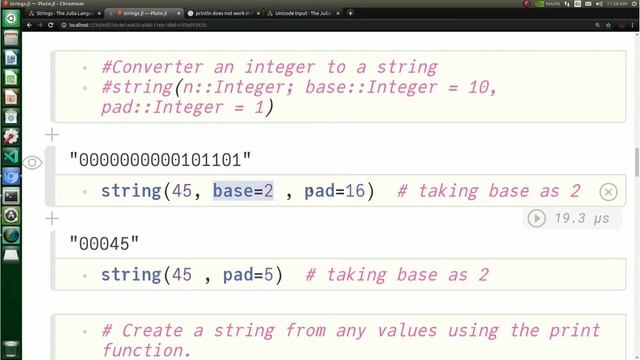Focus the Chromium browser dock icon
This screenshot has width=640, height=360.
click(11, 176)
